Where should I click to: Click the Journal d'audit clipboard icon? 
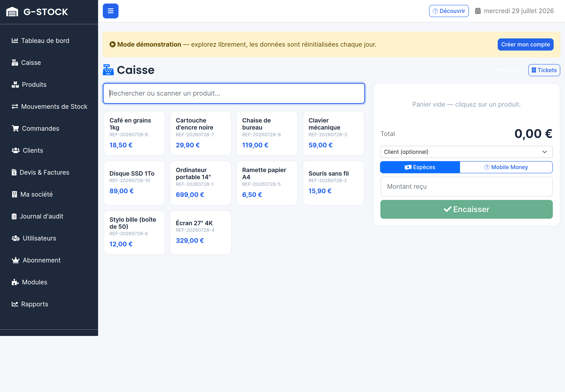pyautogui.click(x=14, y=216)
